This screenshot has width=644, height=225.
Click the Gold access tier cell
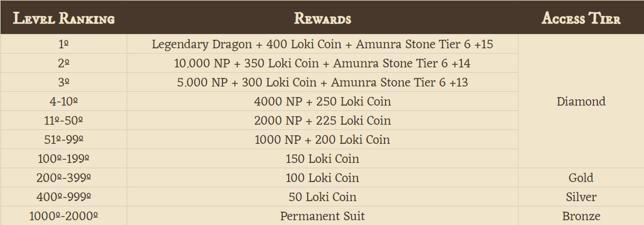(581, 178)
